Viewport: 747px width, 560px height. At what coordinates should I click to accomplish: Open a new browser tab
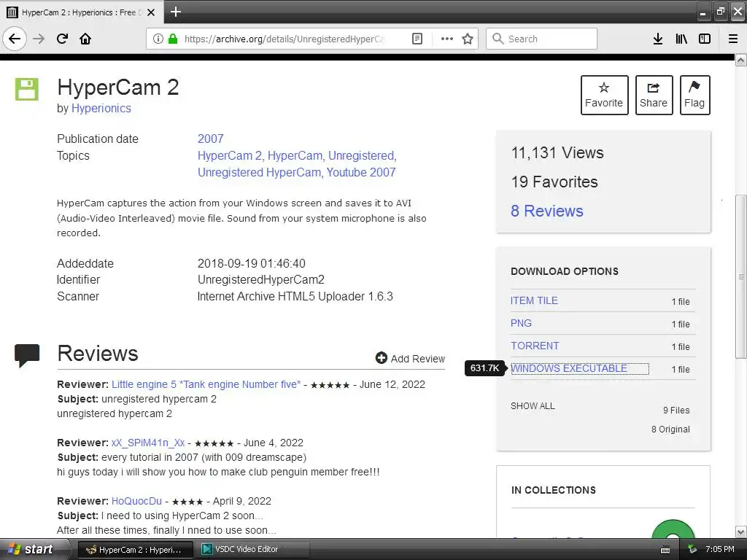[175, 12]
